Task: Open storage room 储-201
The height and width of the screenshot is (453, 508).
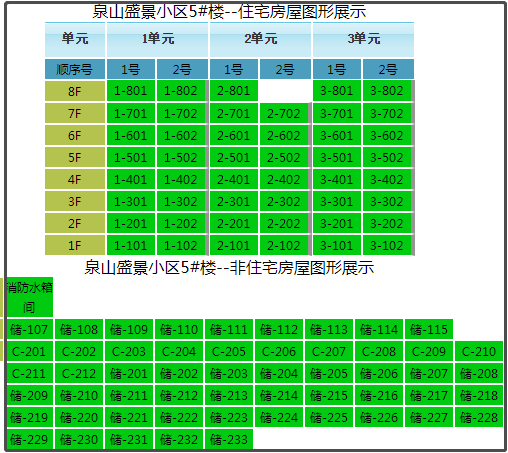Action: 129,373
